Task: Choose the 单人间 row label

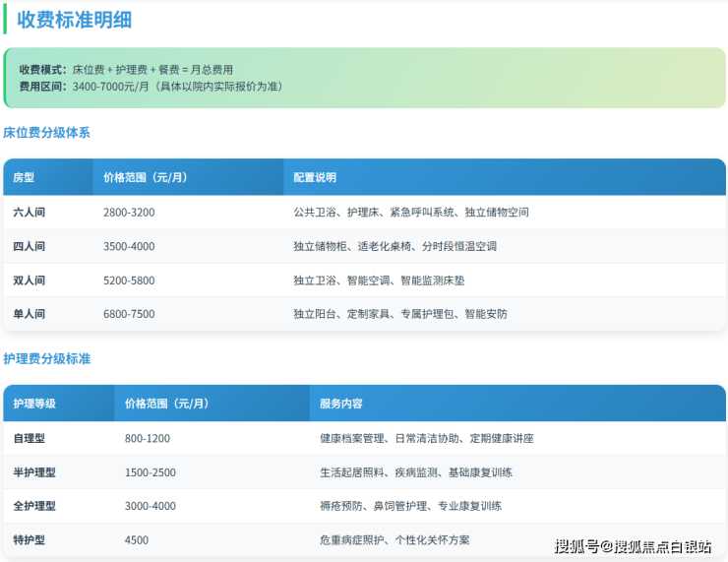Action: 30,314
